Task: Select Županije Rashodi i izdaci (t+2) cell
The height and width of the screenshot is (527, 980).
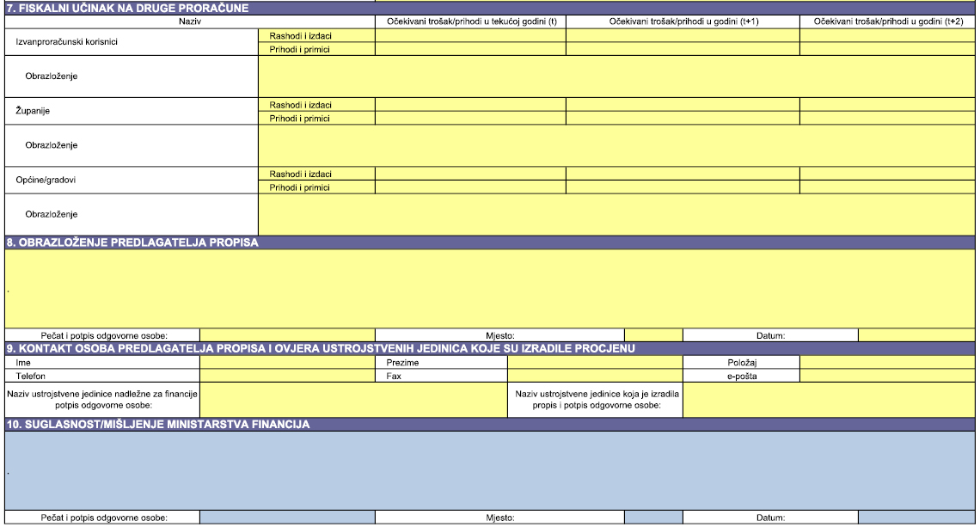Action: (x=887, y=105)
